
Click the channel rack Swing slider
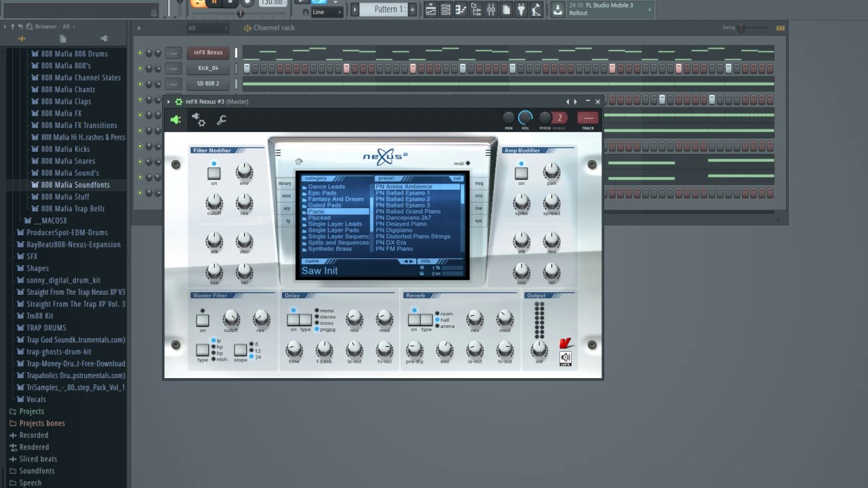tap(753, 28)
